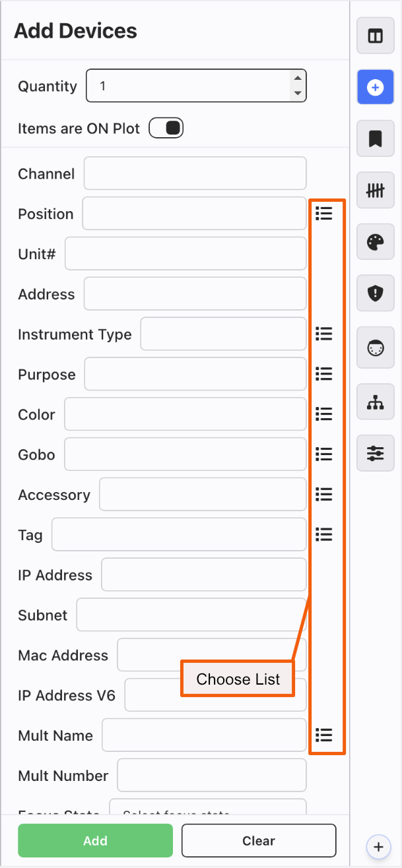The height and width of the screenshot is (868, 402).
Task: Open the choose list for Position
Action: [323, 213]
